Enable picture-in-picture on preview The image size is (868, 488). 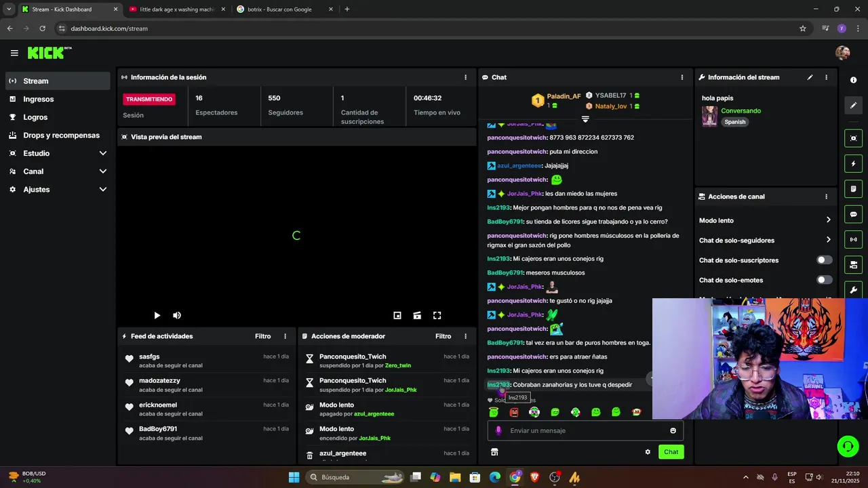click(397, 315)
